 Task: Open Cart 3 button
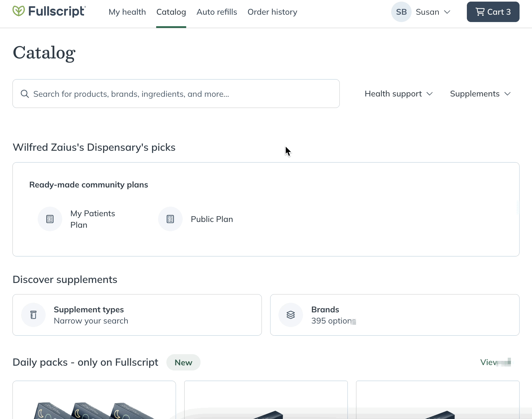(493, 12)
